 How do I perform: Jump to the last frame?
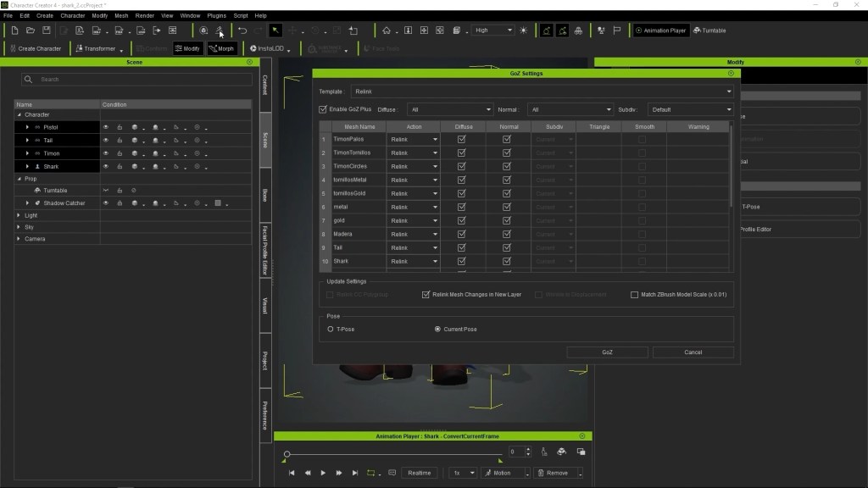pyautogui.click(x=355, y=473)
